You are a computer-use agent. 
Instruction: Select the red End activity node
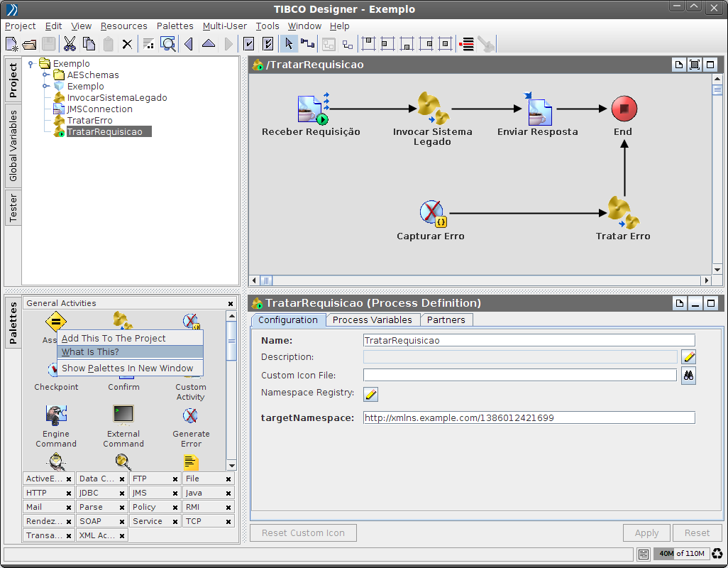pos(624,109)
